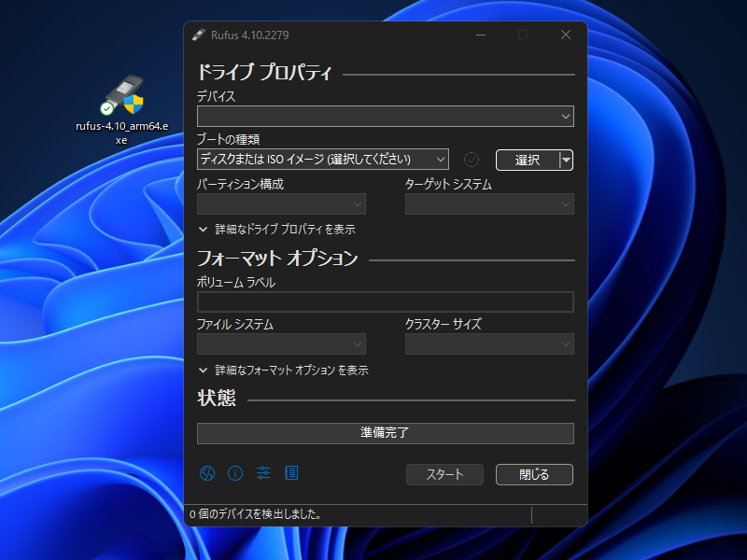Screen dimensions: 747x560
Task: Click inside the ボリューム ラベル field
Action: tap(385, 301)
